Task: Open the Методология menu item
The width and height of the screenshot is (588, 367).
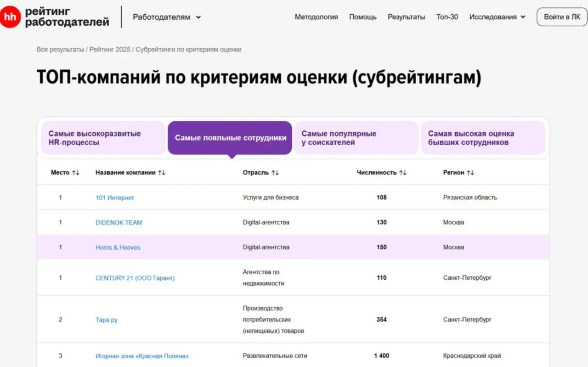Action: click(x=316, y=17)
